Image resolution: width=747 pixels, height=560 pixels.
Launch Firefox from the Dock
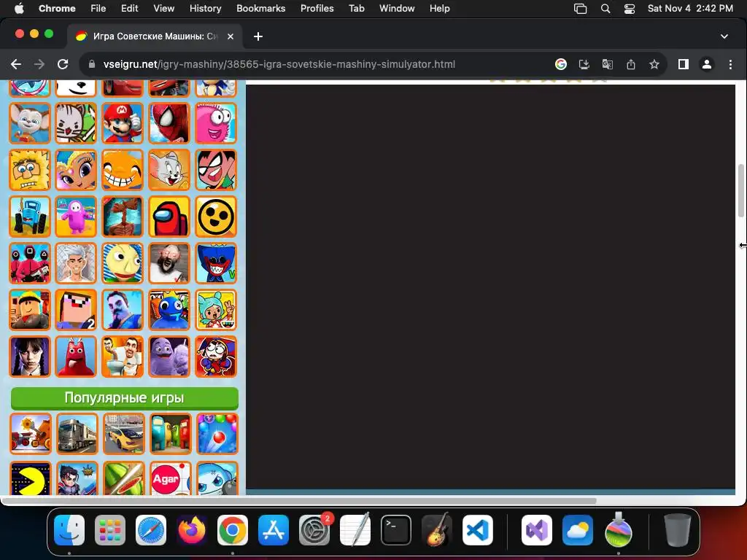(x=192, y=530)
